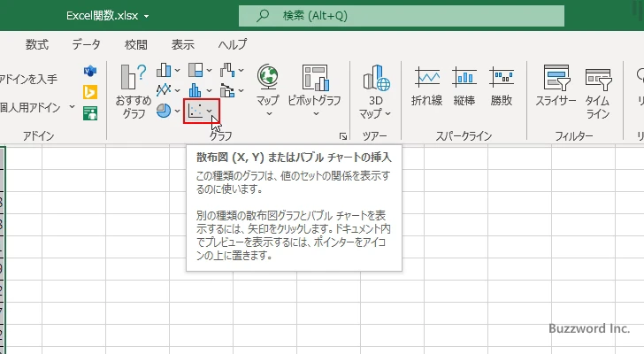Switch to the Formulas (数式) tab
This screenshot has height=354, width=644.
[x=37, y=44]
